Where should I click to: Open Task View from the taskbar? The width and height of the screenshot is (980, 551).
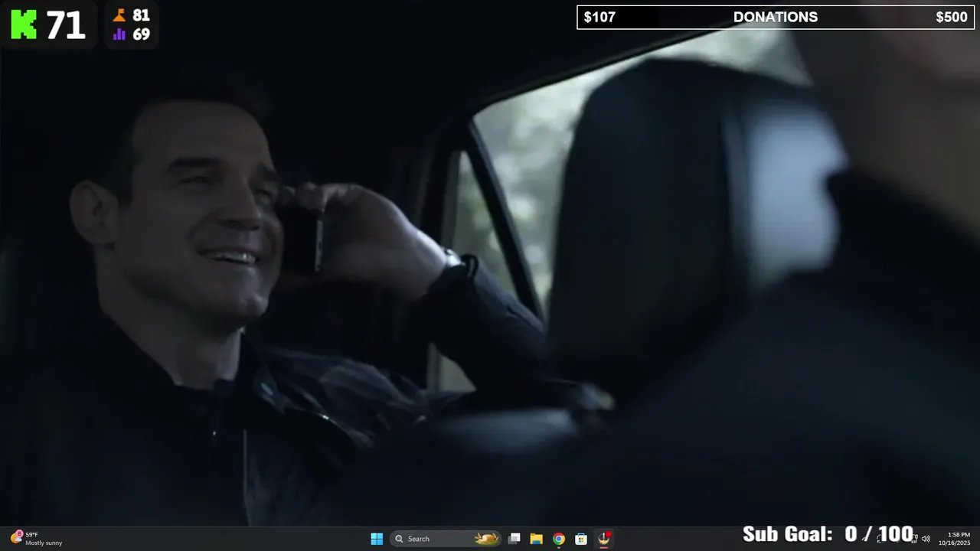(x=514, y=539)
